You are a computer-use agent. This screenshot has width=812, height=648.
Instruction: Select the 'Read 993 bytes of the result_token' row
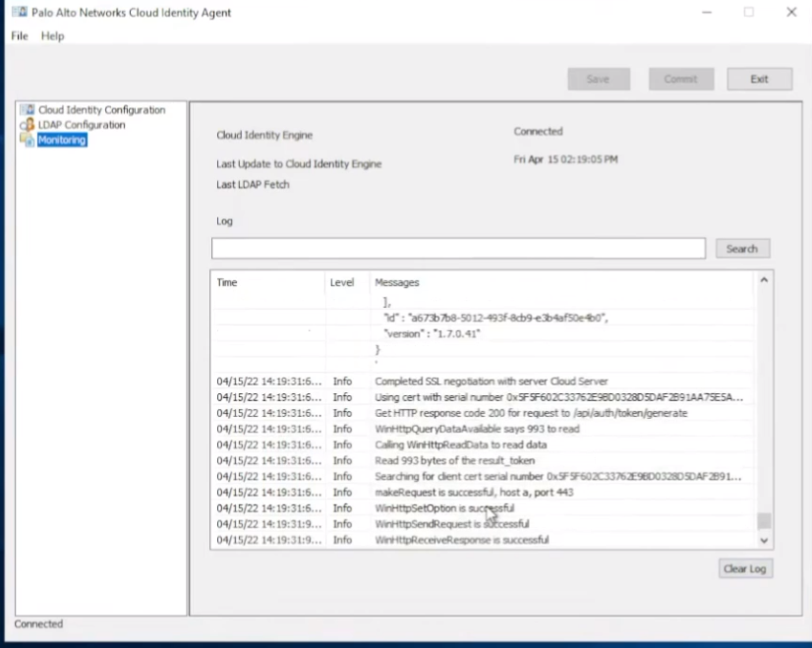click(x=484, y=460)
